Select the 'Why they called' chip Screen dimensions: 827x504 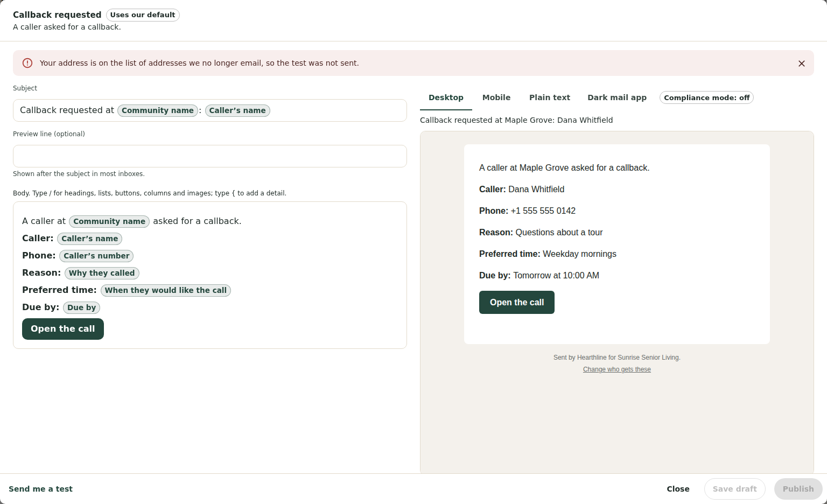click(102, 273)
